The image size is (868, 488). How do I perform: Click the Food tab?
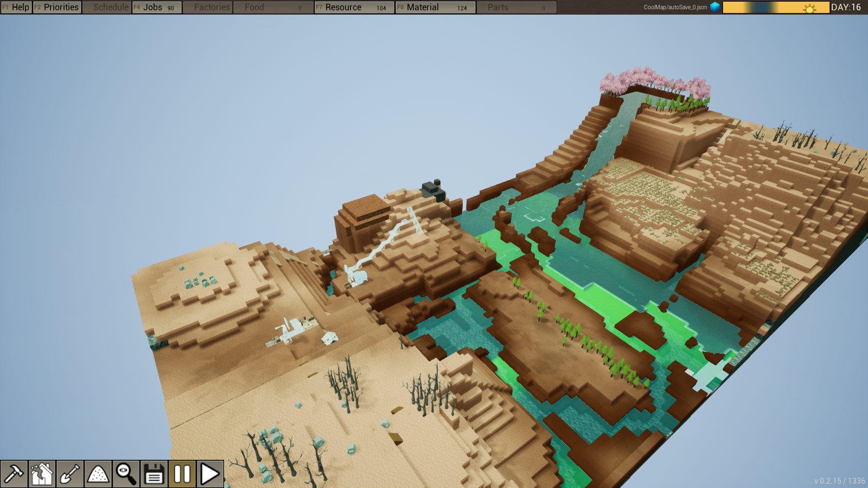tap(273, 7)
